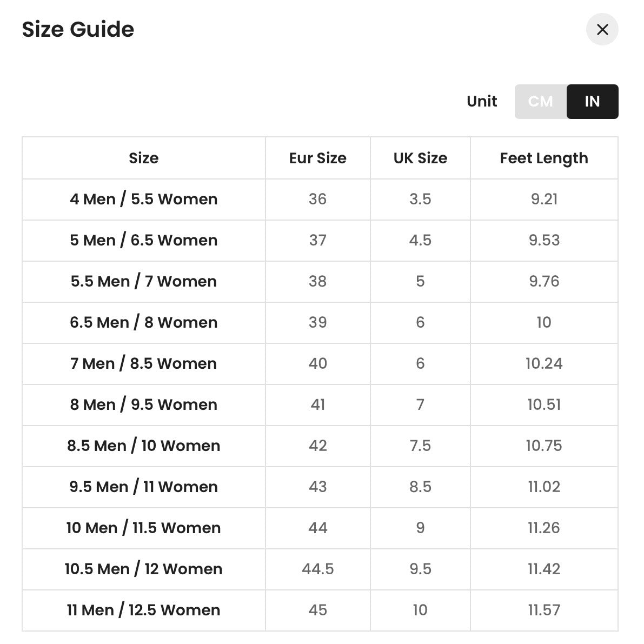Screen dimensions: 644x644
Task: Select the 11 Men / 12.5 Women row
Action: point(320,610)
